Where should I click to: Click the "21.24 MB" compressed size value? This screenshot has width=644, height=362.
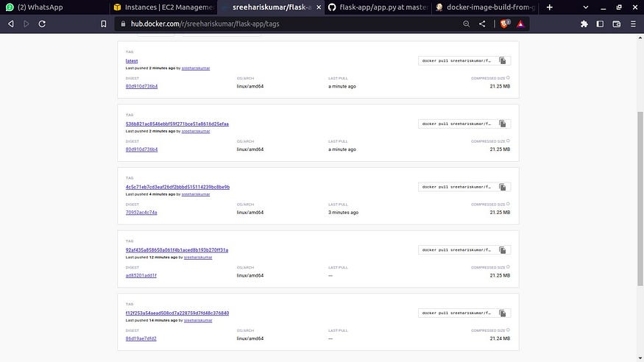500,338
